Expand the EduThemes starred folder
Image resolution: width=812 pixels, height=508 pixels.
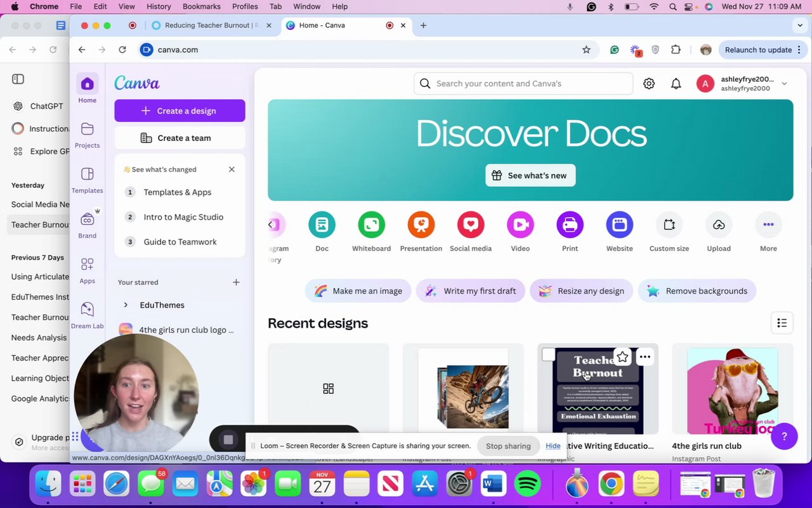(x=126, y=305)
